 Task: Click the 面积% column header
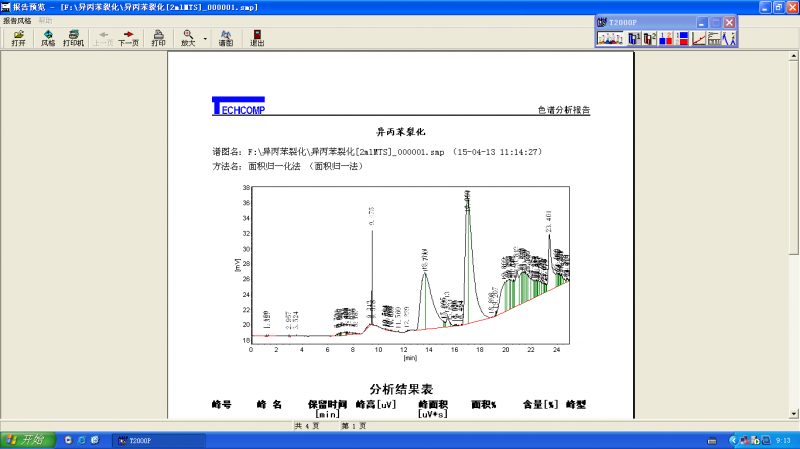pos(484,405)
